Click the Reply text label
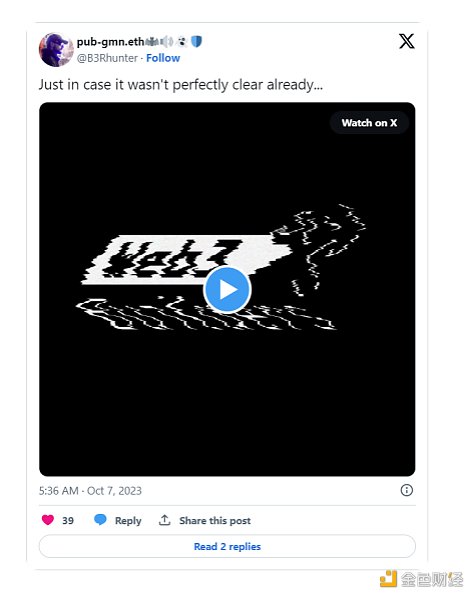This screenshot has width=474, height=598. click(128, 521)
